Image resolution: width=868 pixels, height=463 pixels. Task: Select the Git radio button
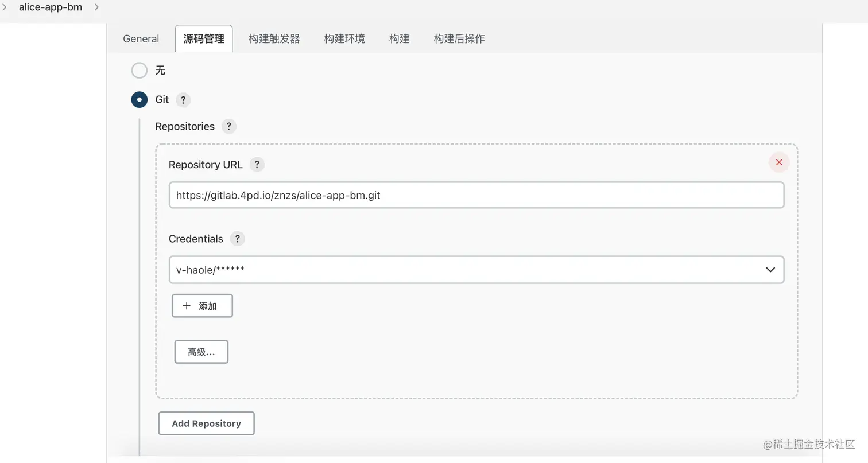[139, 100]
